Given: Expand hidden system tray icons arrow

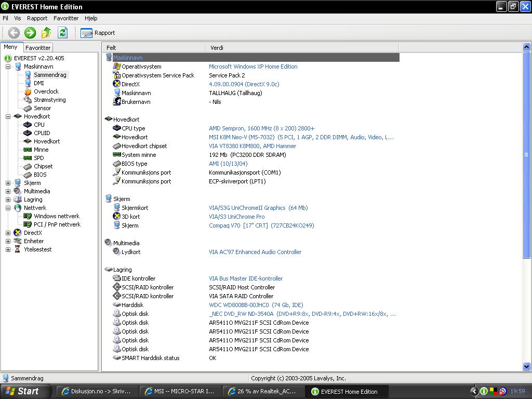Looking at the screenshot, I should pyautogui.click(x=474, y=391).
